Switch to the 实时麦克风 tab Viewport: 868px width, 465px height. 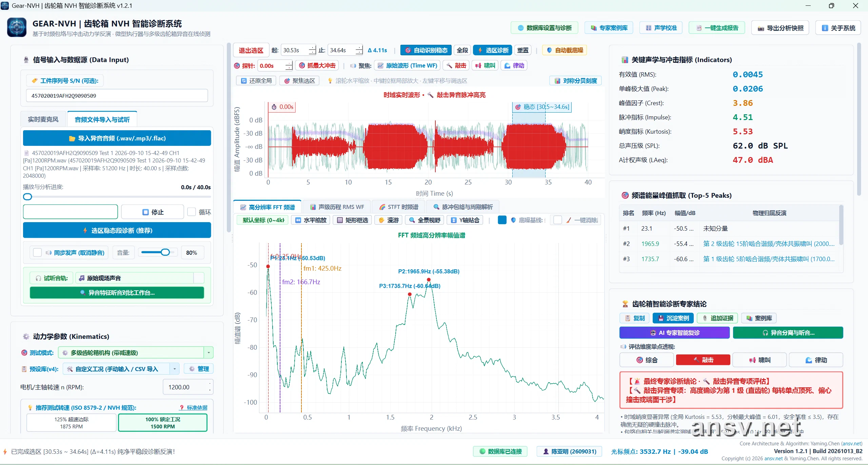point(43,119)
